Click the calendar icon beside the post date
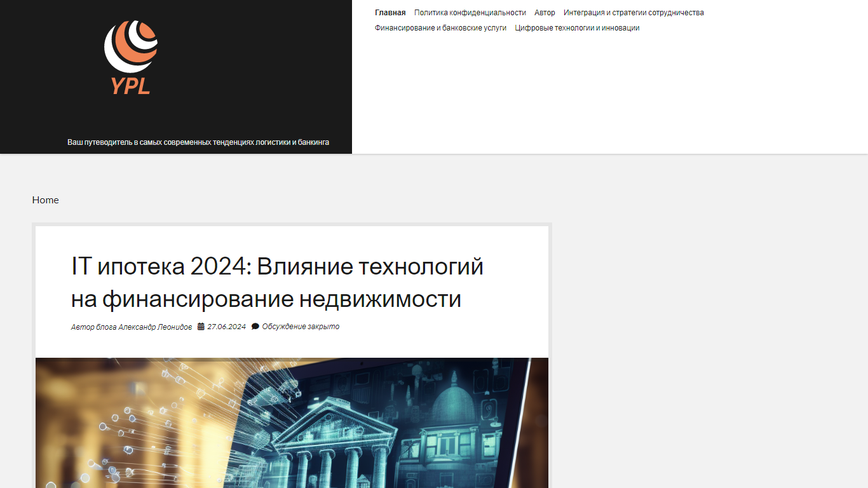This screenshot has height=488, width=868. point(201,327)
